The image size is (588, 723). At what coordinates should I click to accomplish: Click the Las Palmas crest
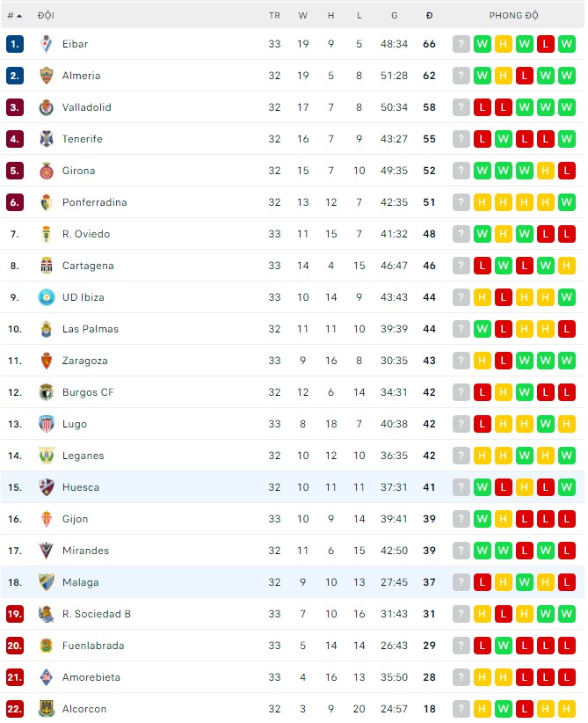point(46,329)
